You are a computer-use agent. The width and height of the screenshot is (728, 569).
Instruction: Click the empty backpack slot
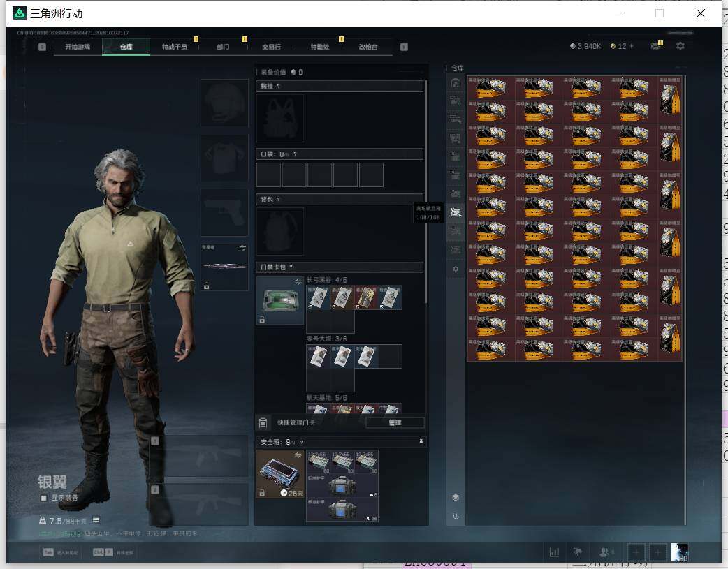(x=280, y=231)
